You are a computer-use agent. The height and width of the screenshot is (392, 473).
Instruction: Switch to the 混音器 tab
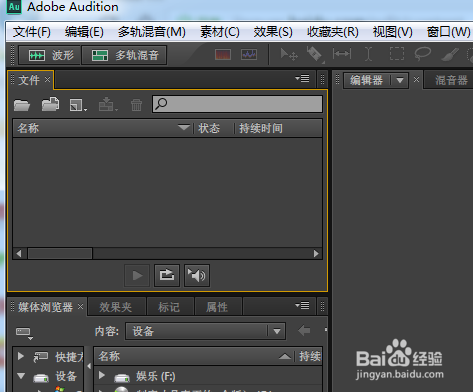(451, 80)
